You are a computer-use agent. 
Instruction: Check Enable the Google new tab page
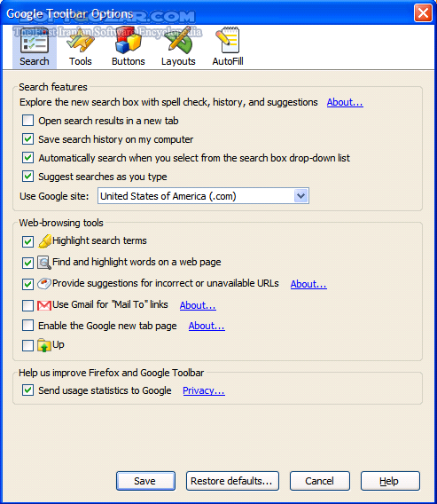(x=28, y=326)
